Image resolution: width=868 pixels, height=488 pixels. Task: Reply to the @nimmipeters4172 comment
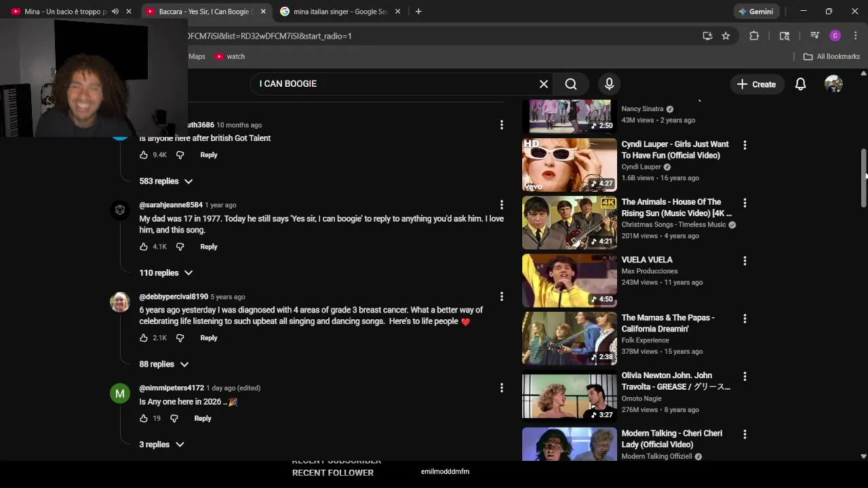(x=203, y=419)
